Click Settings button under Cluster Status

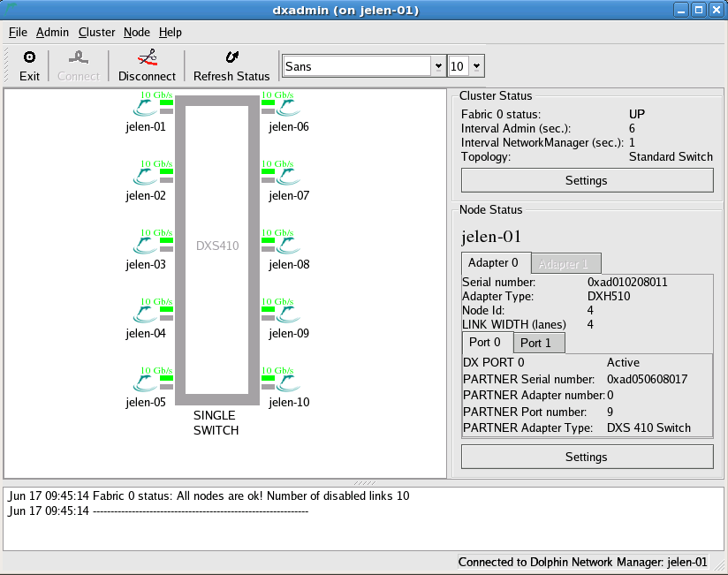click(588, 180)
